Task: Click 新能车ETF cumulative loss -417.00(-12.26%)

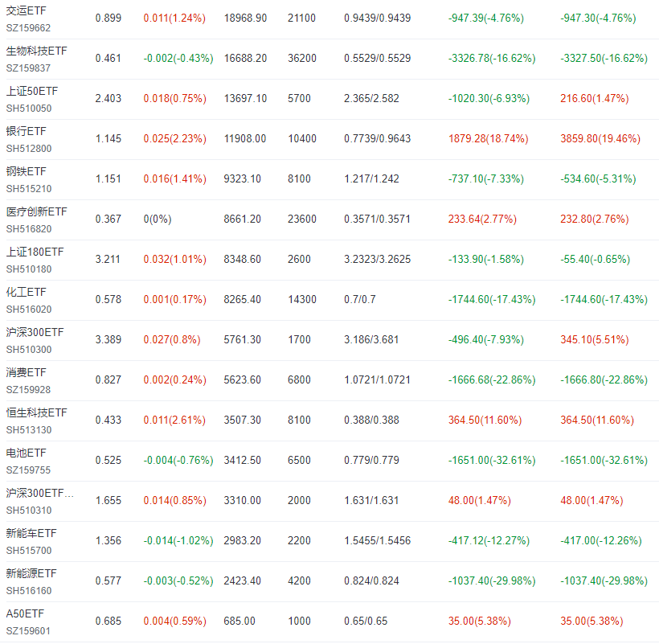Action: tap(601, 540)
